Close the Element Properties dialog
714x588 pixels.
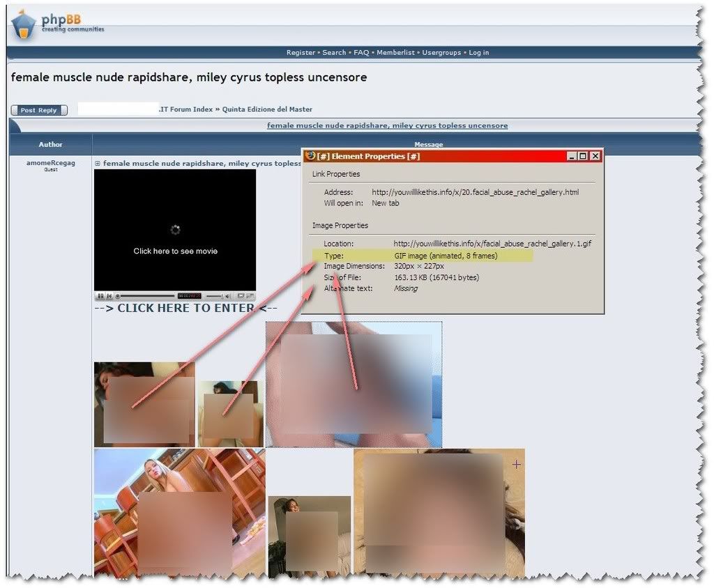[x=595, y=156]
